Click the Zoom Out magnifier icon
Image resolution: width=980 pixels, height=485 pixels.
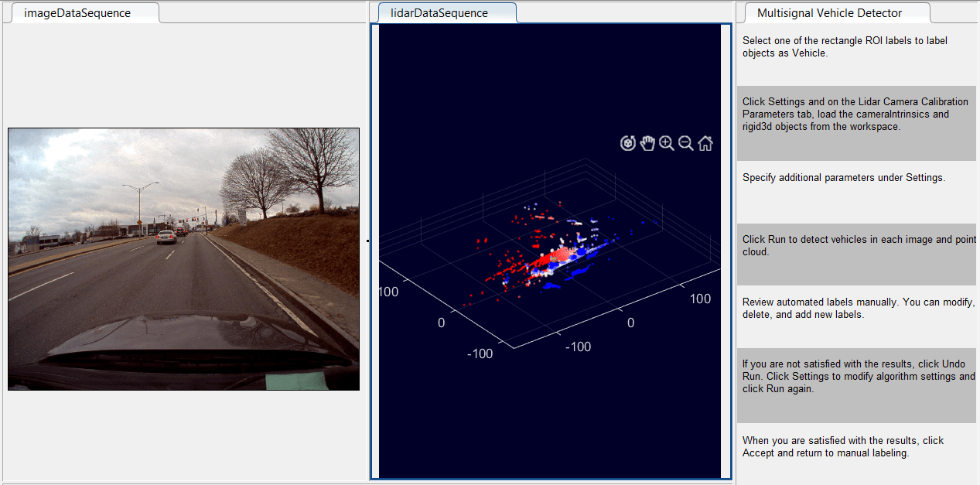pyautogui.click(x=685, y=143)
